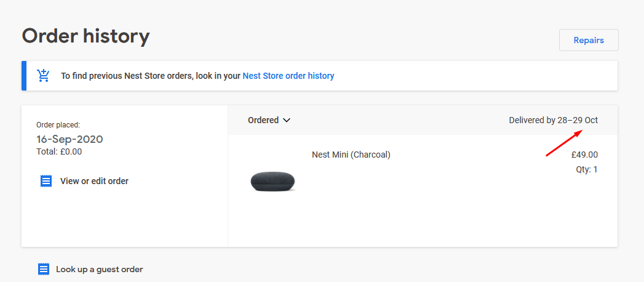
Task: Click the Order placed: label
Action: [x=58, y=125]
